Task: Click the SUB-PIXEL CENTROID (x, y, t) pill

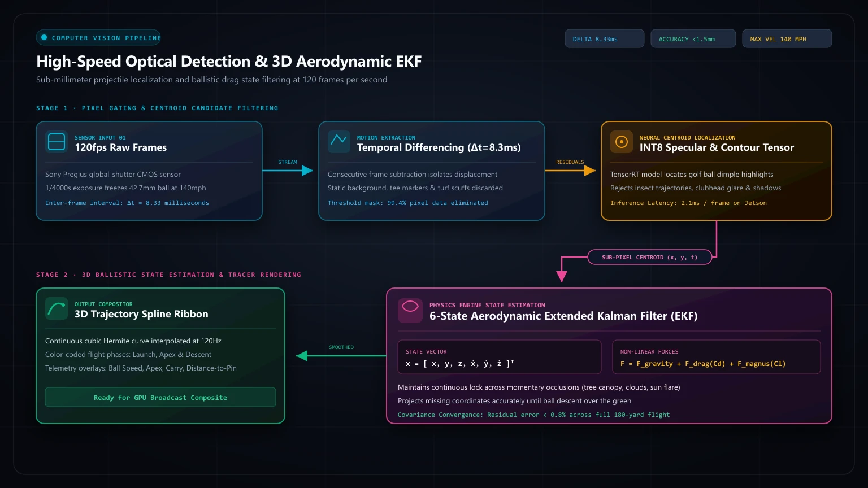Action: pyautogui.click(x=650, y=257)
